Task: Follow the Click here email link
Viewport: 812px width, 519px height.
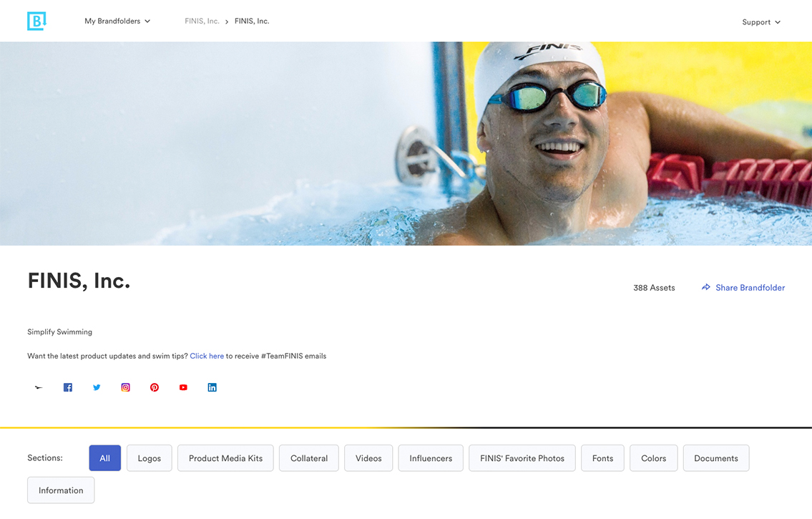Action: 207,356
